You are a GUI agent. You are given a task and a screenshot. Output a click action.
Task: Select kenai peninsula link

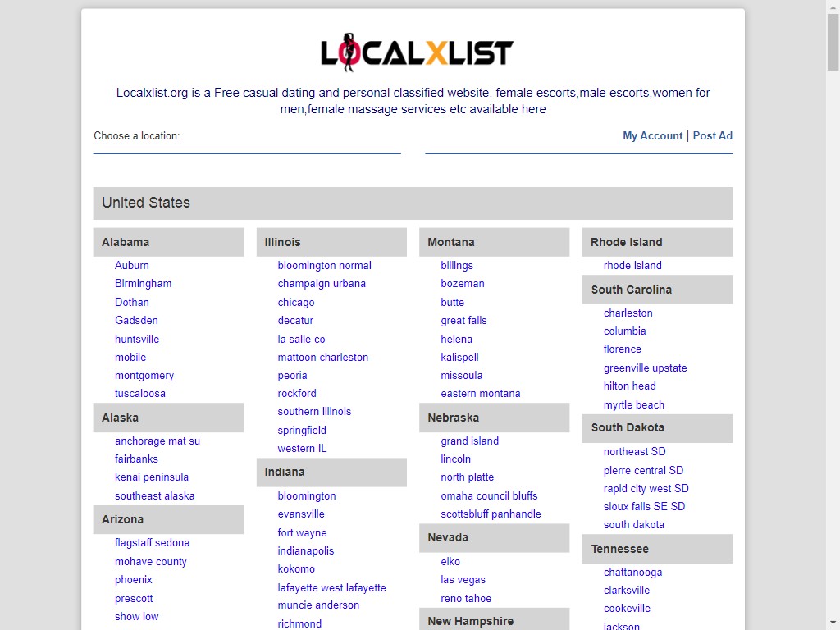(152, 477)
